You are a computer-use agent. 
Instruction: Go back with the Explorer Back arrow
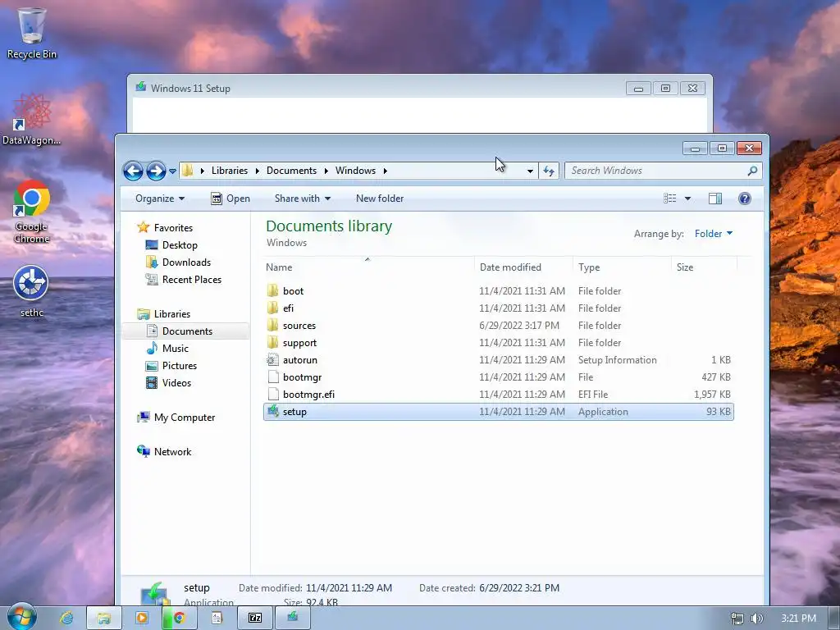coord(134,171)
